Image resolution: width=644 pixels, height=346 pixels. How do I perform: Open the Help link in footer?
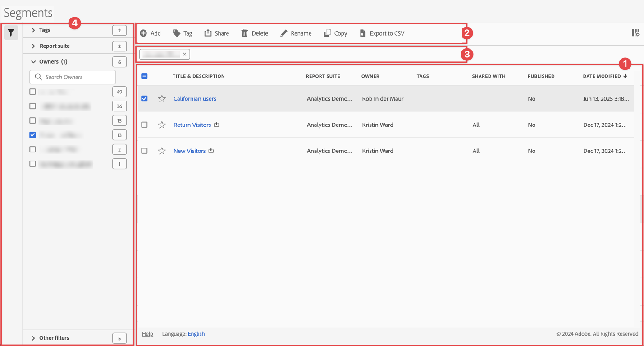(x=147, y=334)
